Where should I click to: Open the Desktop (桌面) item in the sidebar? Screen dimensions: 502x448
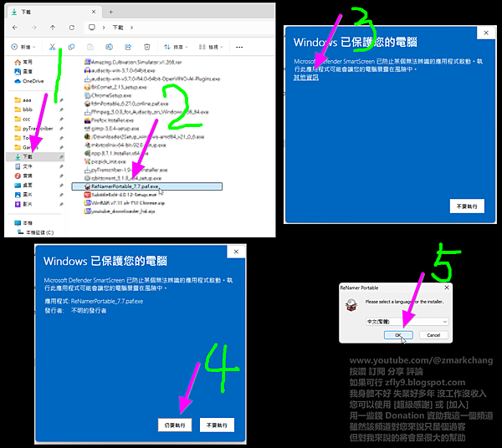(23, 186)
